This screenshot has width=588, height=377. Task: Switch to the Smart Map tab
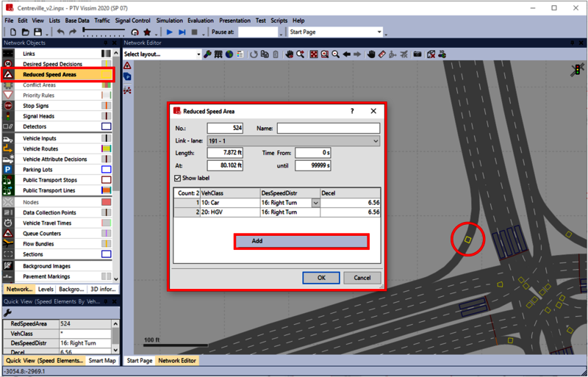coord(101,361)
